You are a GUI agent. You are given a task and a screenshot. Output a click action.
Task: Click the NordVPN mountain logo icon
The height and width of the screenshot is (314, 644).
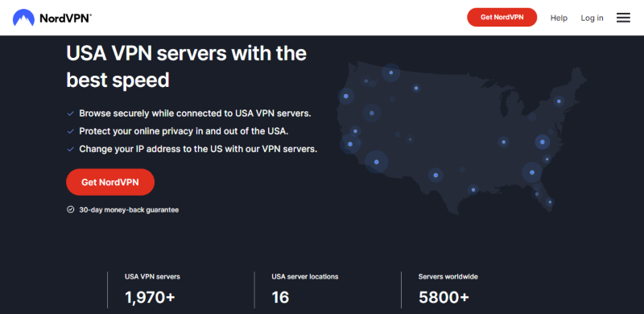pyautogui.click(x=23, y=18)
